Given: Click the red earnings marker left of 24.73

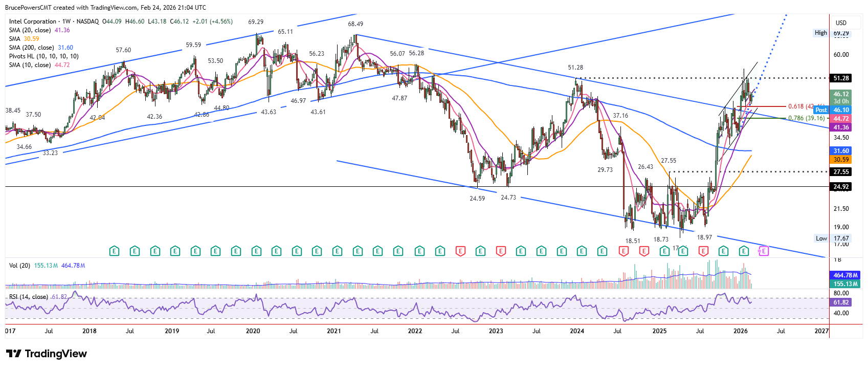Looking at the screenshot, I should (x=501, y=251).
